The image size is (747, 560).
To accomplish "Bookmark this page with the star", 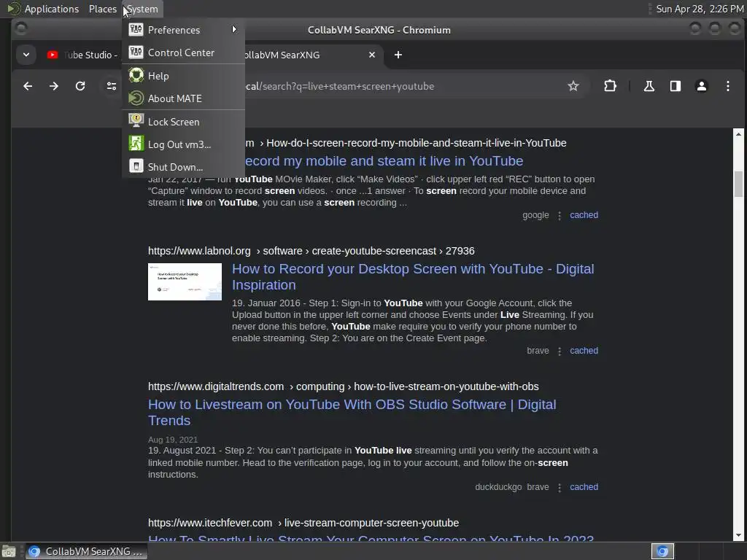I will (573, 86).
